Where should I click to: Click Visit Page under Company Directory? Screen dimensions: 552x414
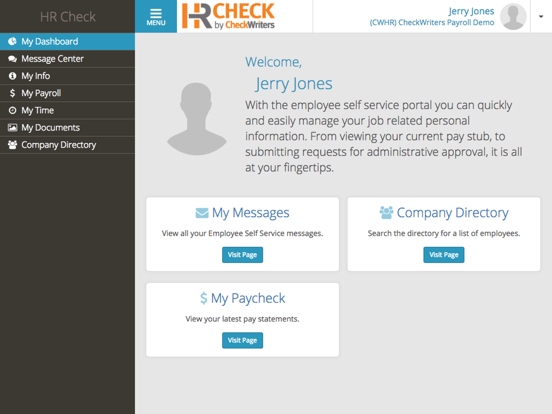click(x=444, y=255)
